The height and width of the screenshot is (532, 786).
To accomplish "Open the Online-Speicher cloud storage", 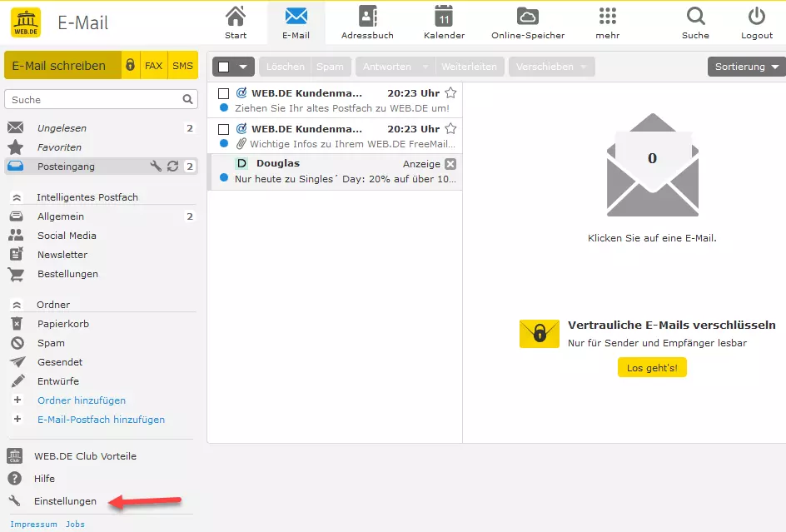I will (x=528, y=22).
